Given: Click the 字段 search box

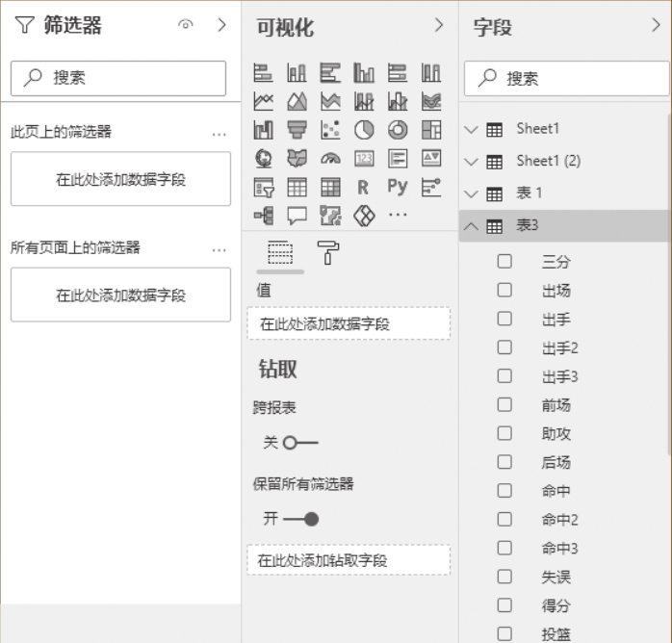Looking at the screenshot, I should click(x=568, y=79).
